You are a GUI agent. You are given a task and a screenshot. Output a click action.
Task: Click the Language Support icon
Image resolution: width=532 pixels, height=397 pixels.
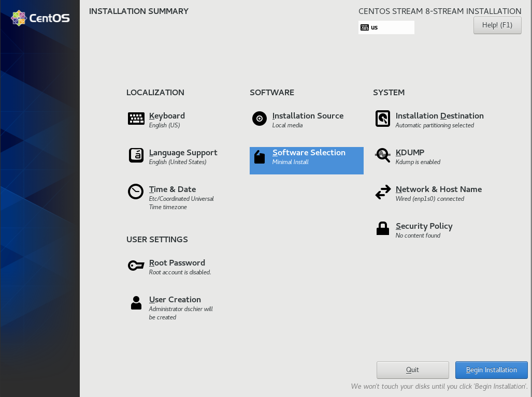136,155
